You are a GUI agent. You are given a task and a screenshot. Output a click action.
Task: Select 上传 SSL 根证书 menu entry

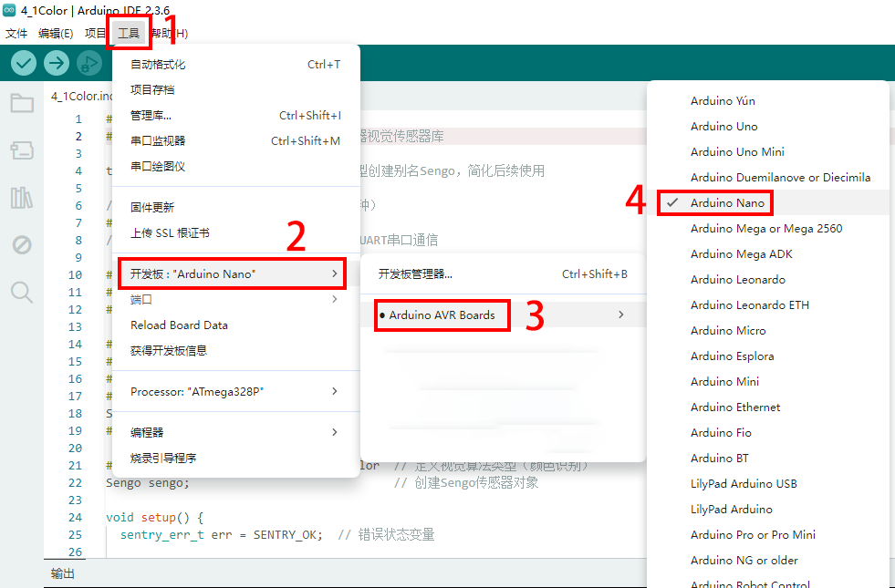[235, 232]
